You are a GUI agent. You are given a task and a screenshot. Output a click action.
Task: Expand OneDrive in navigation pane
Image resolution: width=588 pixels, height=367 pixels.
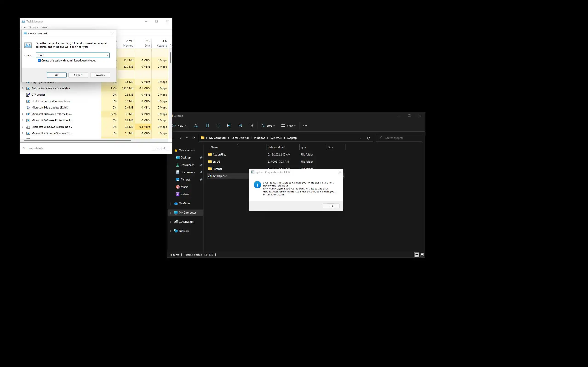pyautogui.click(x=171, y=203)
